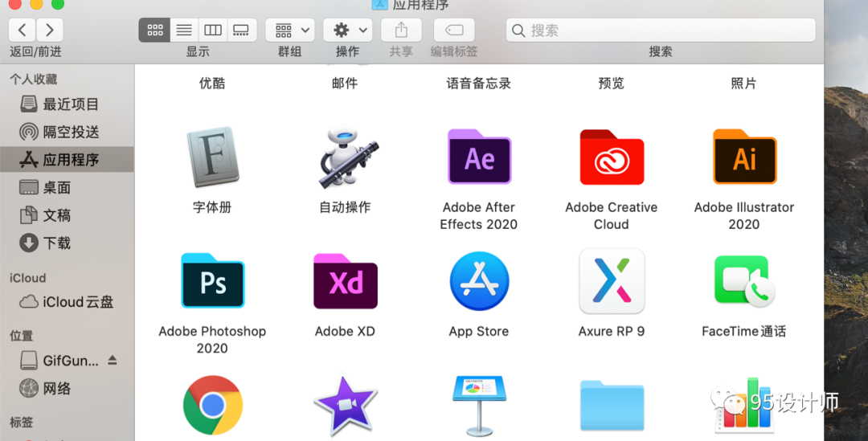Eject the GifGun volume
The width and height of the screenshot is (868, 441).
coord(113,360)
